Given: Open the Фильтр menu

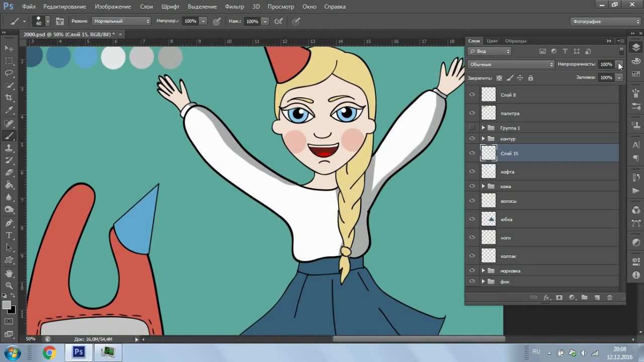Looking at the screenshot, I should point(234,7).
